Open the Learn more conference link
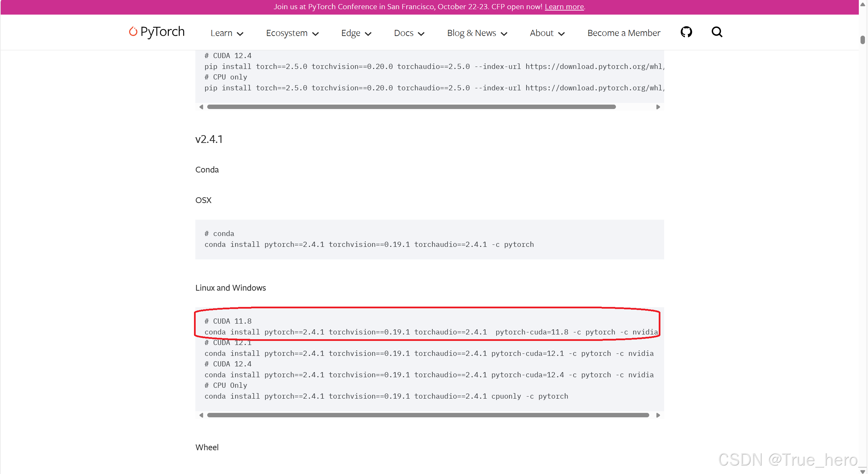Viewport: 868px width, 474px height. 564,6
